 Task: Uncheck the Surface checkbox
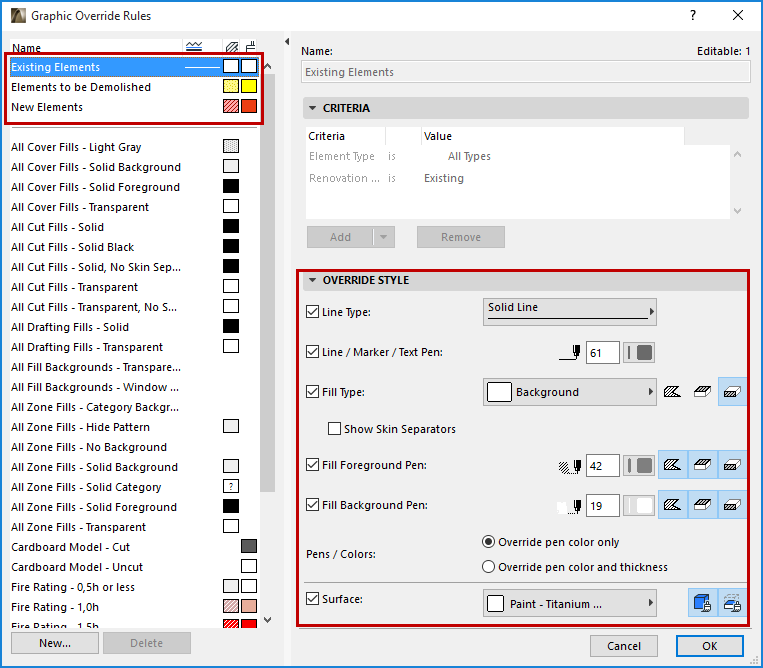click(312, 598)
